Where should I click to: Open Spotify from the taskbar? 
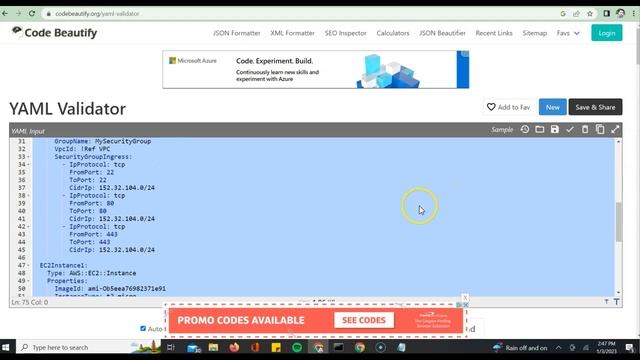(297, 347)
